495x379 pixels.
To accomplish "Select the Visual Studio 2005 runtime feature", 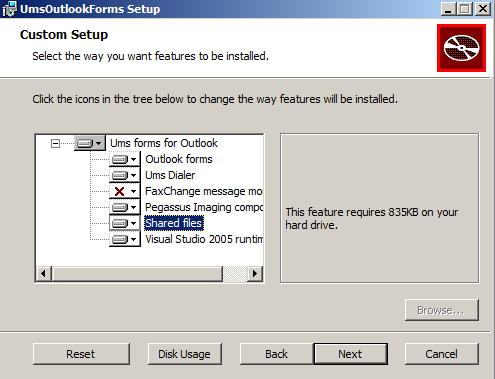I will [x=204, y=239].
